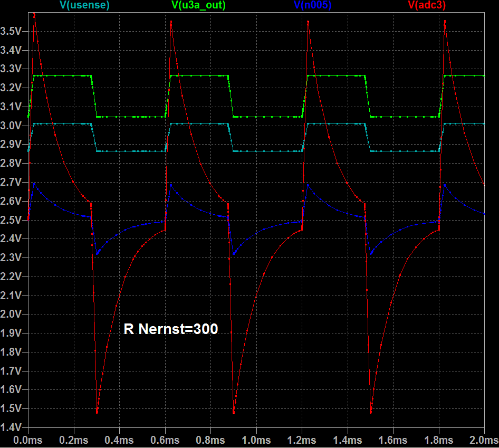Click the "R Nernst=300" annotation text

coord(170,329)
